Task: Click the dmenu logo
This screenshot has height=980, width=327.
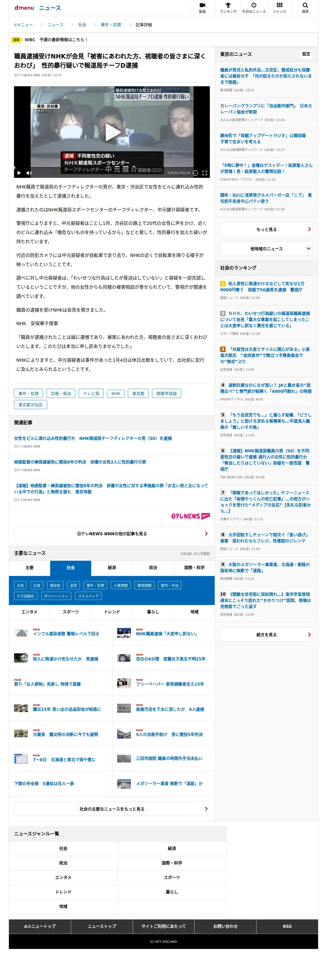Action: click(x=24, y=8)
